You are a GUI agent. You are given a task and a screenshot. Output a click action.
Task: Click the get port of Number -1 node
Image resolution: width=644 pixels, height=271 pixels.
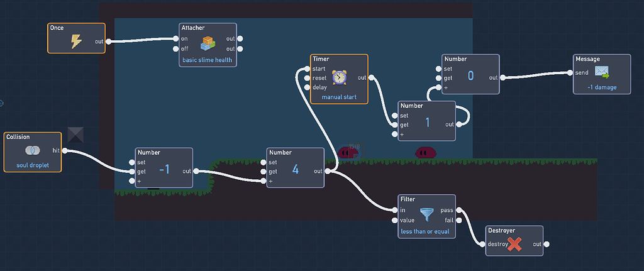pyautogui.click(x=132, y=172)
